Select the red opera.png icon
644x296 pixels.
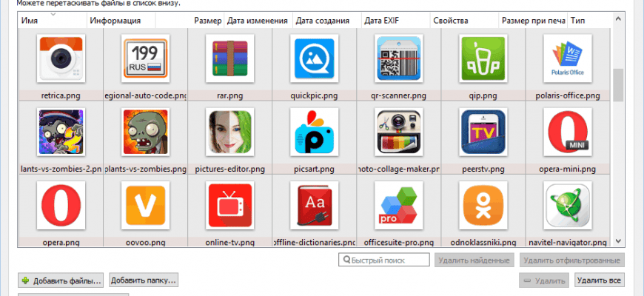coord(61,205)
